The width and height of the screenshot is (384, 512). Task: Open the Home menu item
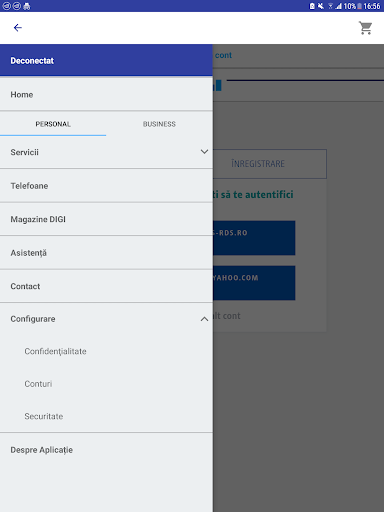[x=106, y=94]
